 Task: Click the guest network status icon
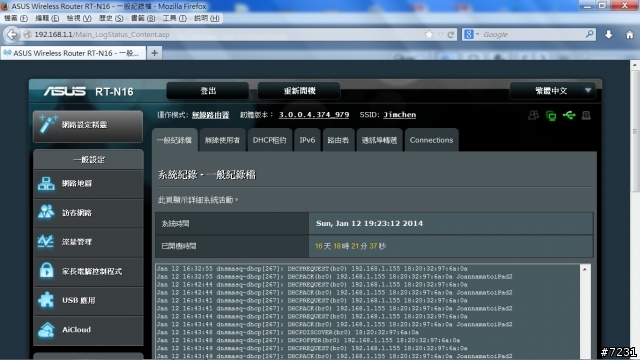coord(533,116)
